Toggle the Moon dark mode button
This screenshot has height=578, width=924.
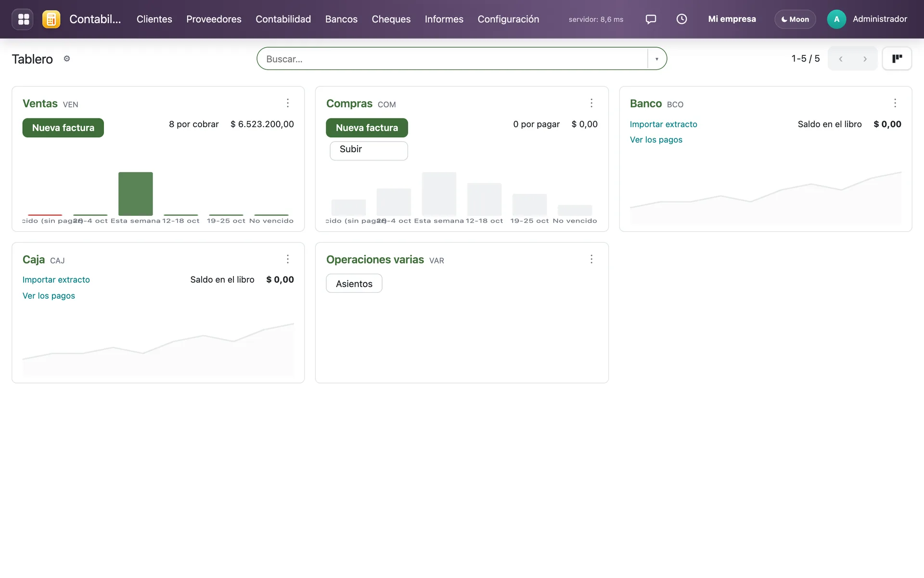point(795,19)
